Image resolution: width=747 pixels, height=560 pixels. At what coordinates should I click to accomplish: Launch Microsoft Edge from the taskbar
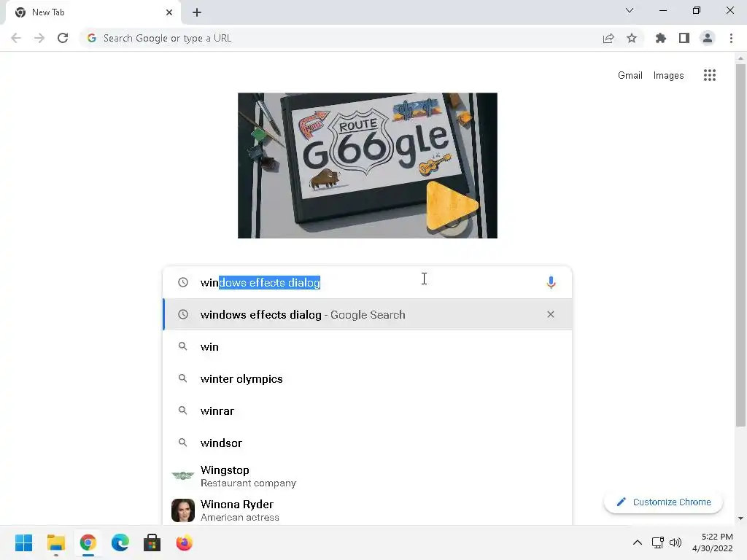(120, 542)
